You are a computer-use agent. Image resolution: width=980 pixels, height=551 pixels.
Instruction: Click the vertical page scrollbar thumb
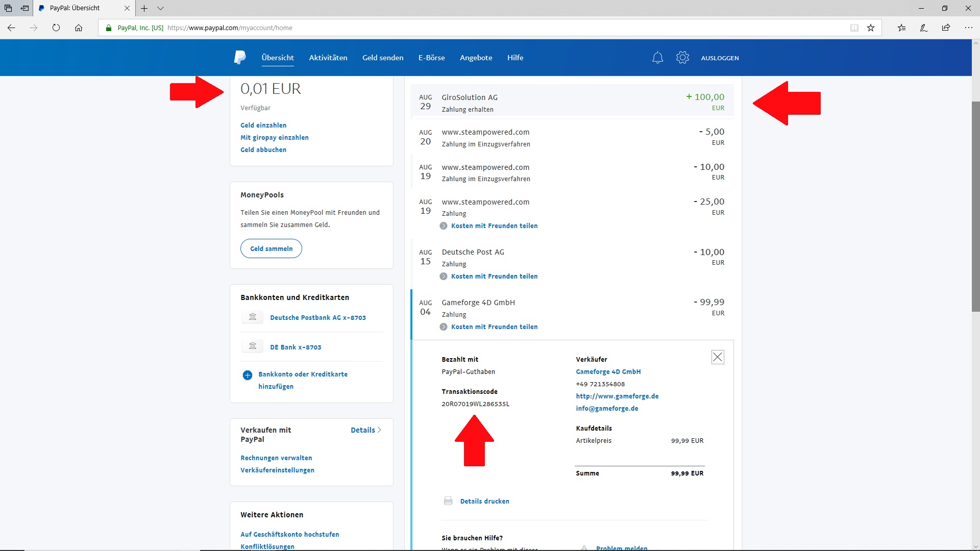[975, 206]
